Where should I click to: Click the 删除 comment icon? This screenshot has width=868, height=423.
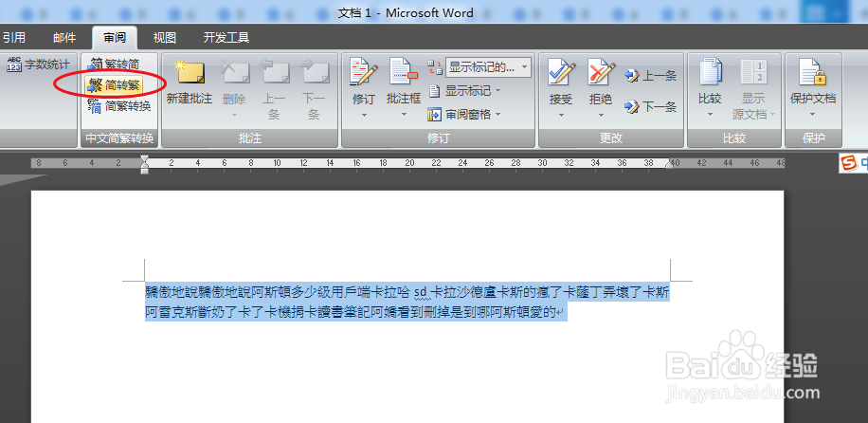point(234,72)
